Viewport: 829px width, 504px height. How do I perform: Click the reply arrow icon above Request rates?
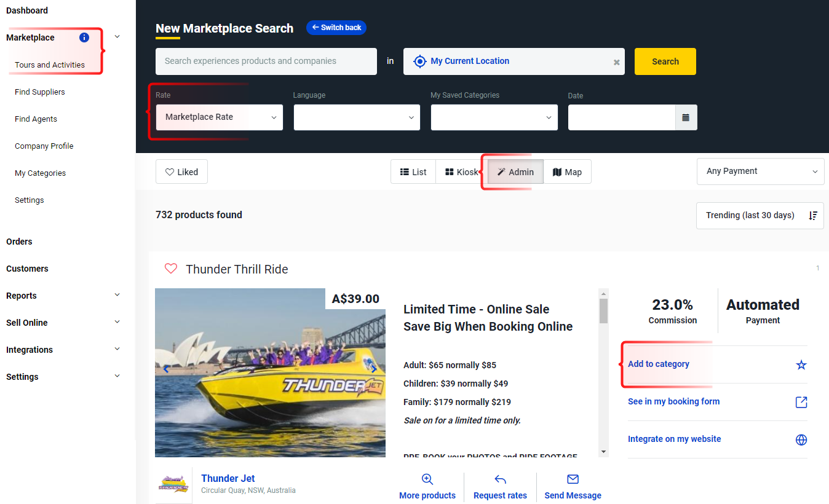(500, 479)
